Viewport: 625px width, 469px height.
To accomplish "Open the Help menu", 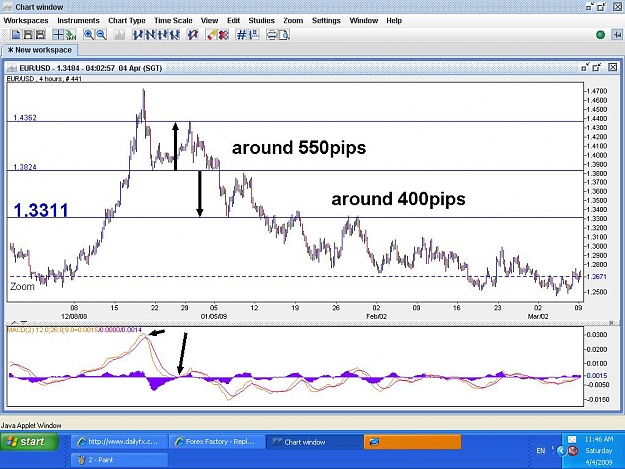I will [x=394, y=21].
